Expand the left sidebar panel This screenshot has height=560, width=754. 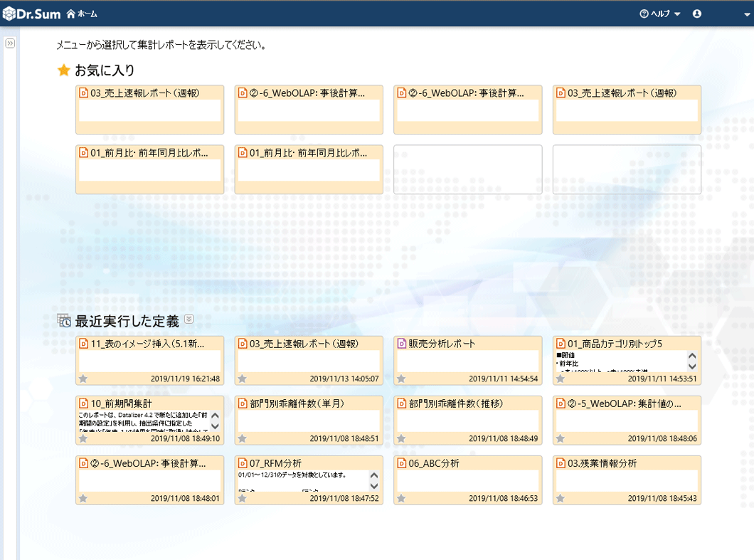click(10, 43)
